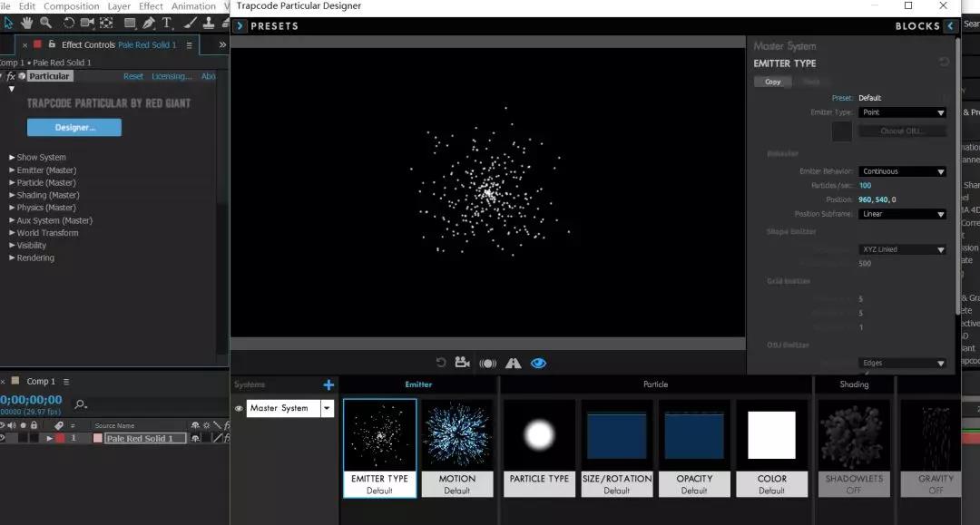Click the motion blur icon below the Designer preview
This screenshot has height=525, width=980.
pos(487,364)
